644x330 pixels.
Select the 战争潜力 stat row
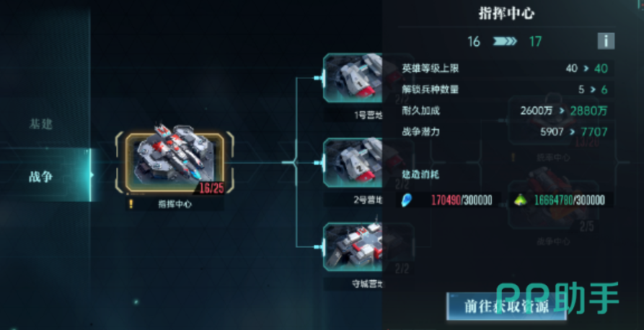click(506, 131)
